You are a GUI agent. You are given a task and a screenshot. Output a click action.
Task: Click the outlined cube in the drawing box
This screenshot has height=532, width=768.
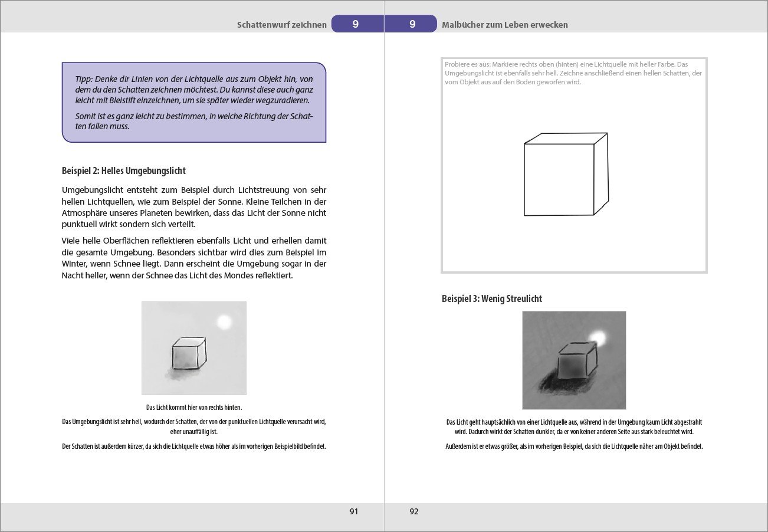[x=564, y=175]
